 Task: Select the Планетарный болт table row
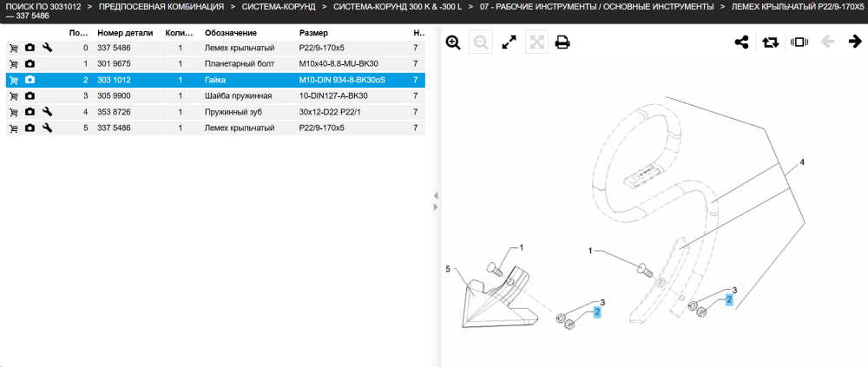click(x=215, y=64)
